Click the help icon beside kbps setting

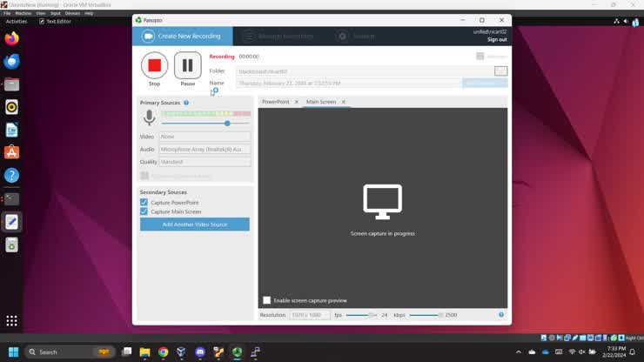pos(501,315)
